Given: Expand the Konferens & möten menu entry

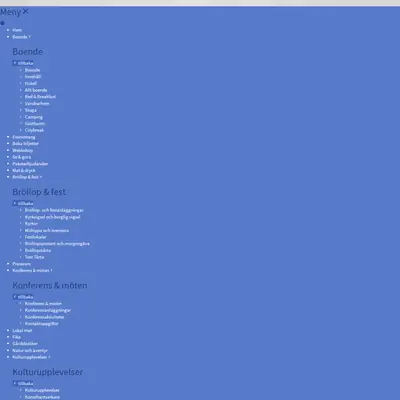Looking at the screenshot, I should [x=32, y=270].
